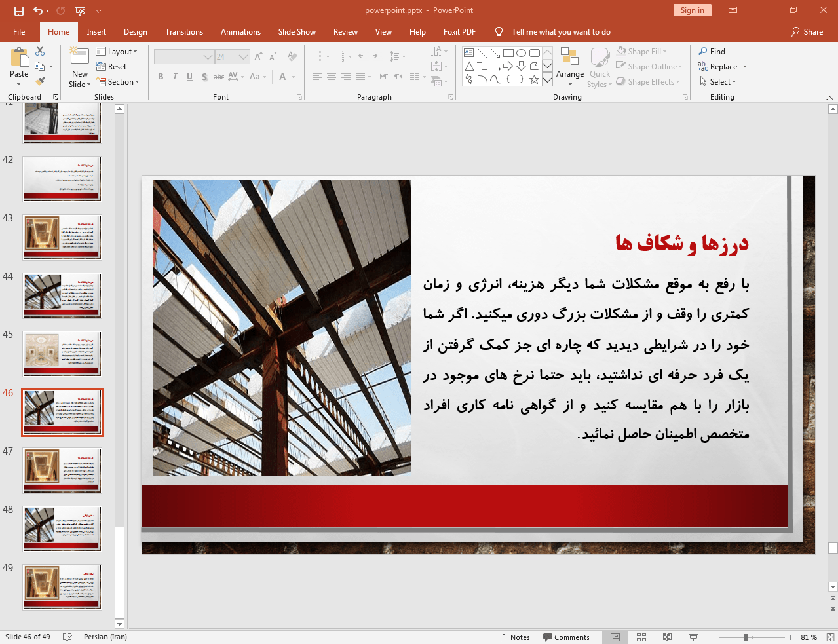
Task: Open the font size dropdown
Action: coord(243,57)
